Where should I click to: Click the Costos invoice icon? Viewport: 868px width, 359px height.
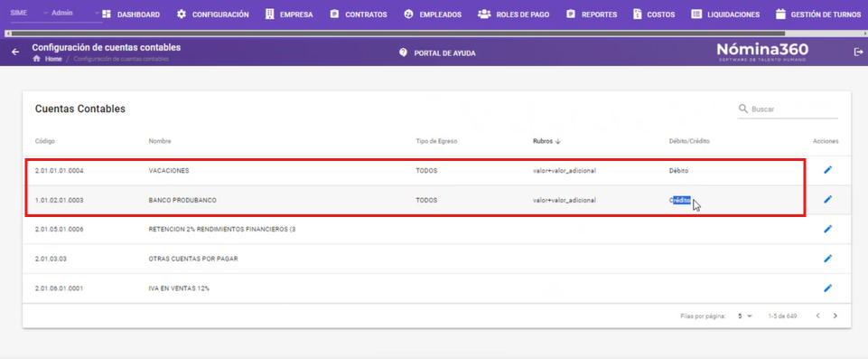tap(637, 14)
